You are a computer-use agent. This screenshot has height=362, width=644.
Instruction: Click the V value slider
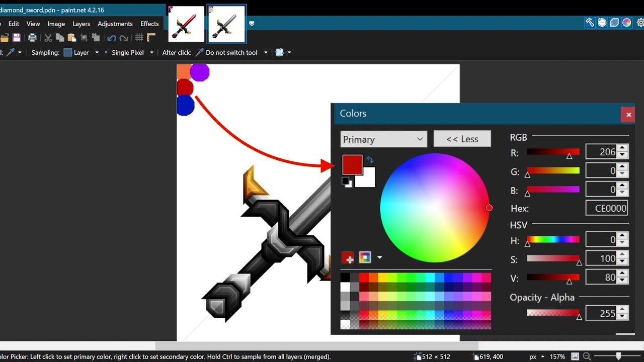553,278
